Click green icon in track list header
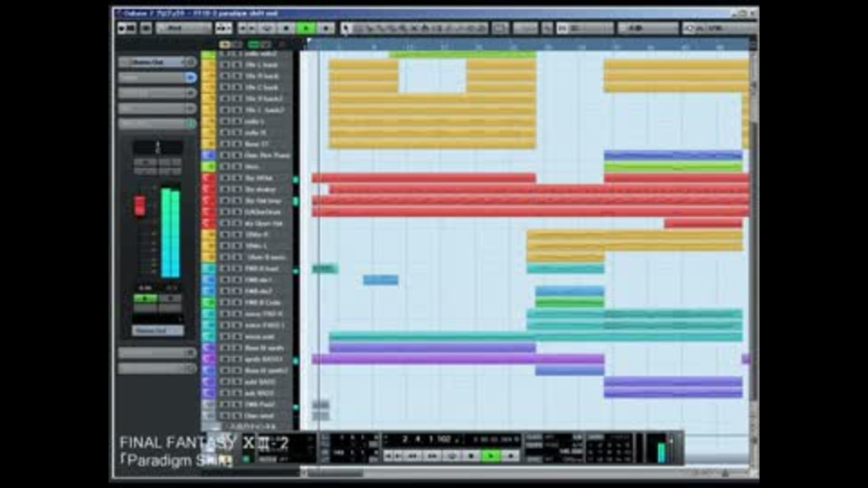The width and height of the screenshot is (868, 488). pyautogui.click(x=253, y=44)
